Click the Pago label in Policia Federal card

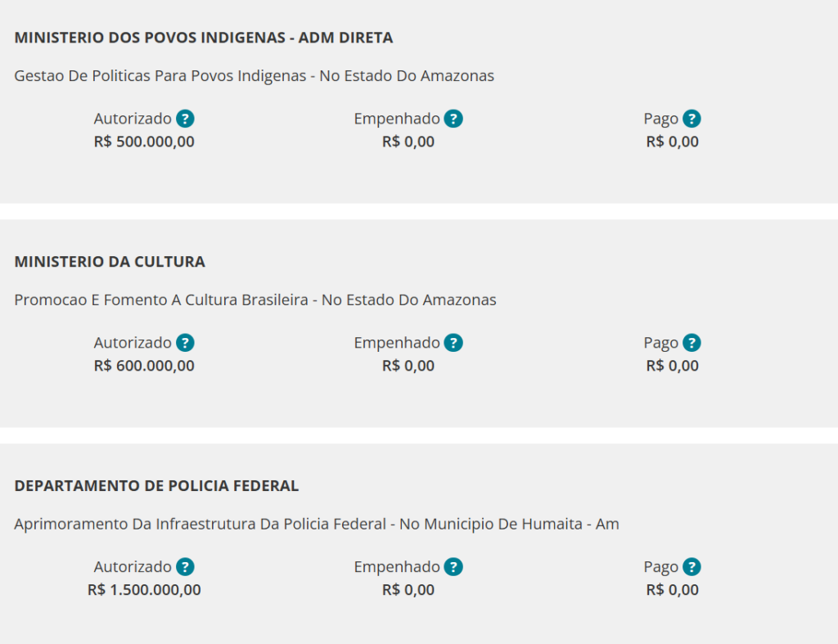[x=661, y=567]
